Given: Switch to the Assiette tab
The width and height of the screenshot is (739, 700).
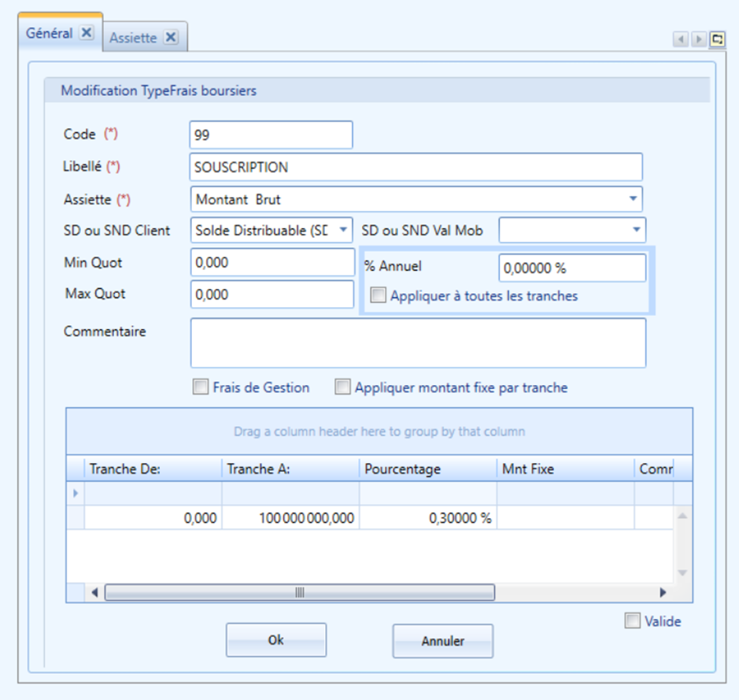Looking at the screenshot, I should pyautogui.click(x=133, y=38).
